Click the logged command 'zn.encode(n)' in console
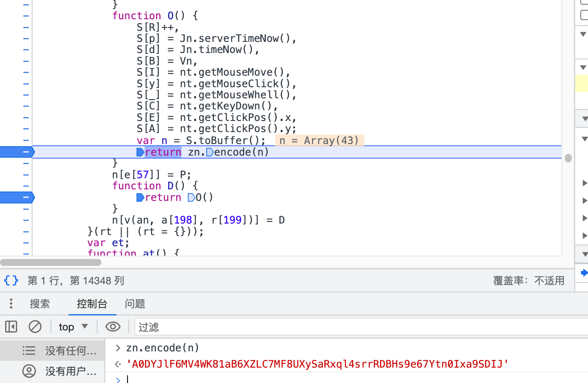588x383 pixels. click(x=163, y=348)
